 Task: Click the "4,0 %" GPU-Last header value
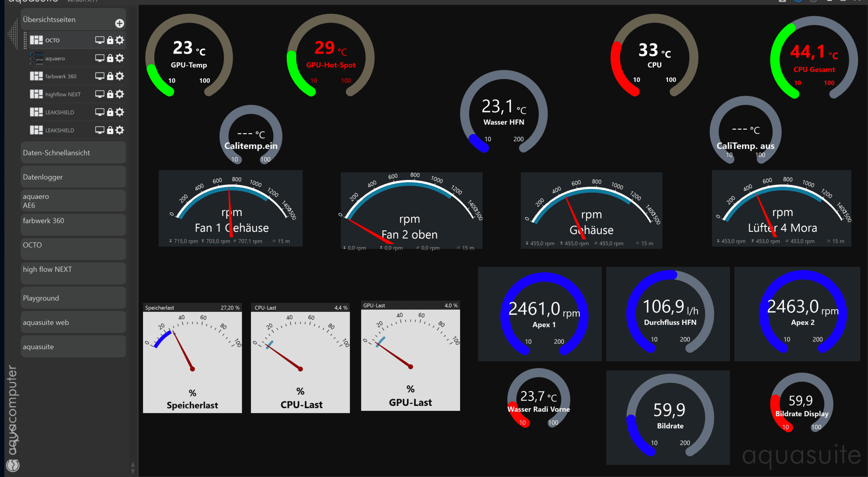point(451,306)
